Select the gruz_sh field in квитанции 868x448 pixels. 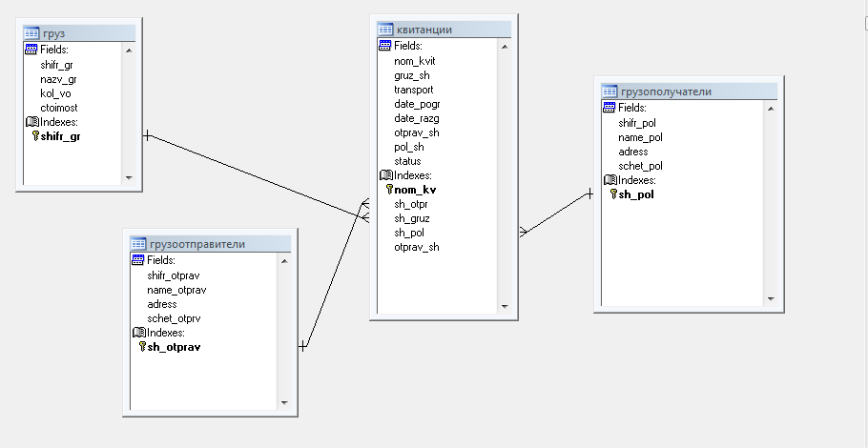(x=412, y=75)
